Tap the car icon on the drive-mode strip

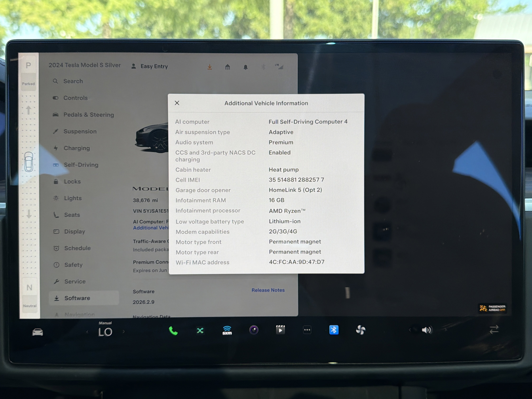(29, 162)
